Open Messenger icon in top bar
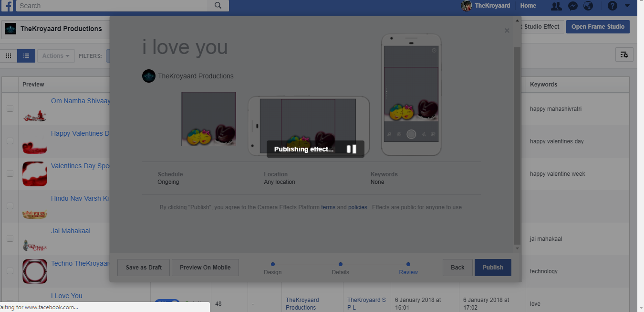Image resolution: width=644 pixels, height=312 pixels. [573, 6]
